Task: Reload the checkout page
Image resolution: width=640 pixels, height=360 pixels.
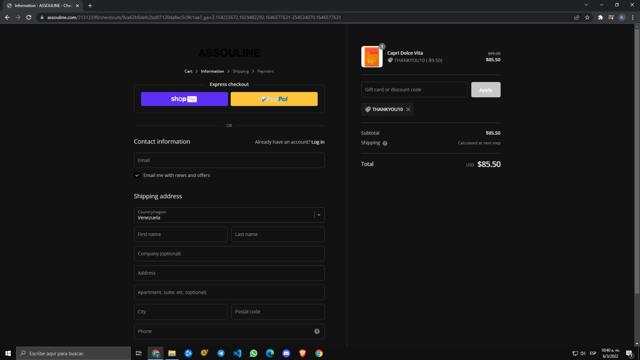Action: [29, 18]
